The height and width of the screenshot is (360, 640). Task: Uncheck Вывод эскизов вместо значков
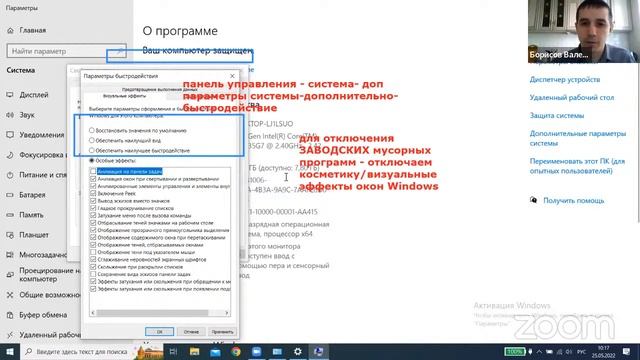click(93, 201)
